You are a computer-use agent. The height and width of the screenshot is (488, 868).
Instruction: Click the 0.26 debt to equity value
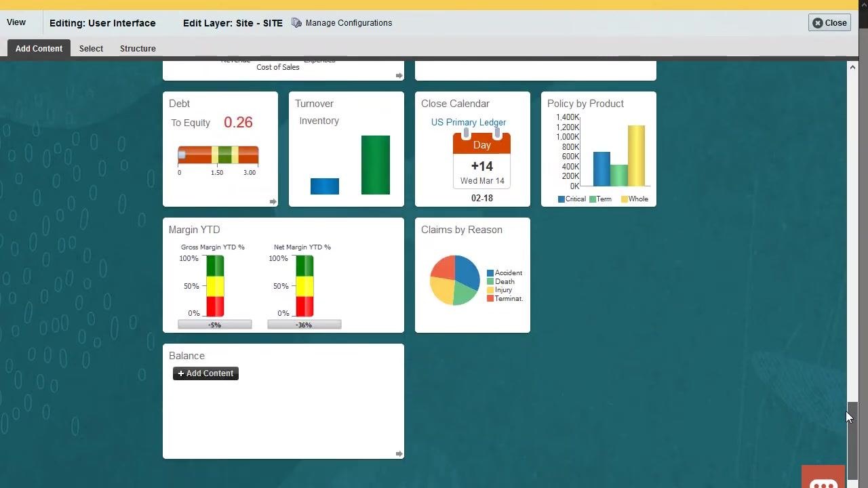point(238,123)
